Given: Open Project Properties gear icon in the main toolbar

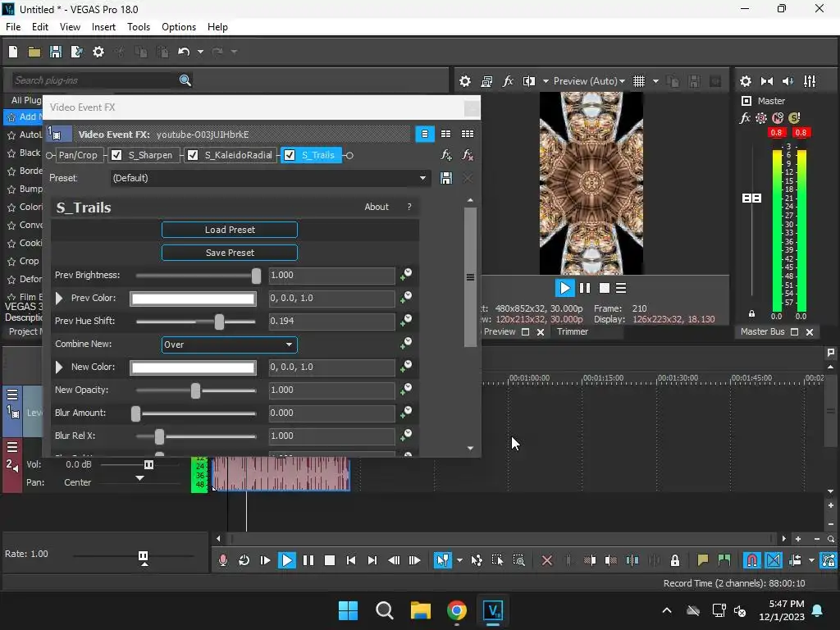Looking at the screenshot, I should 98,52.
